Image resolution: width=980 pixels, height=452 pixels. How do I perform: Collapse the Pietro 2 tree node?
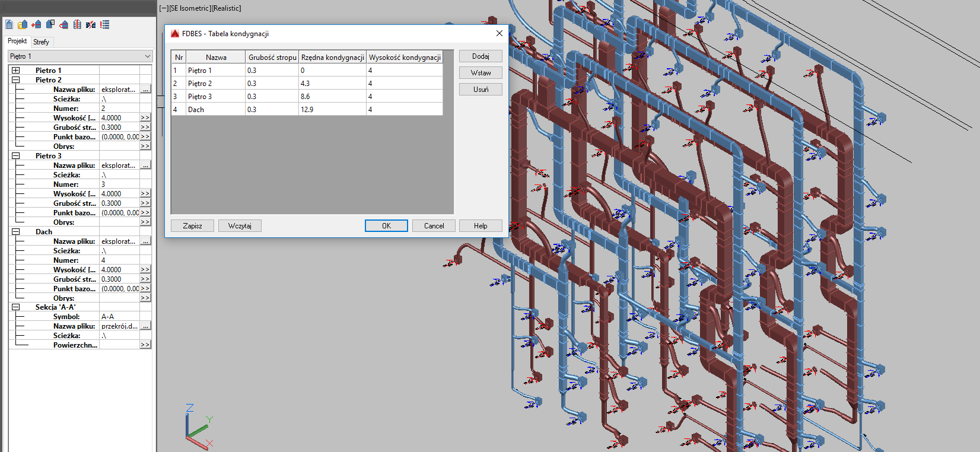[x=16, y=80]
